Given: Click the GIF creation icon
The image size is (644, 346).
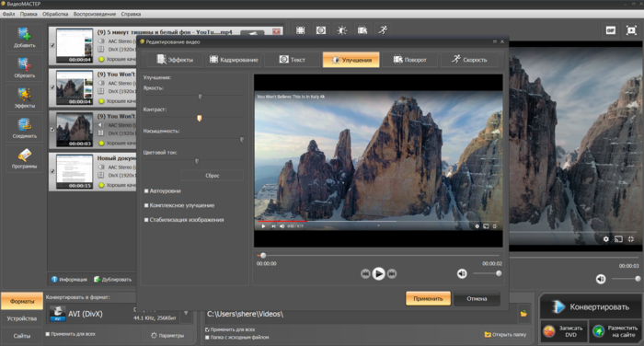Looking at the screenshot, I should (x=610, y=30).
